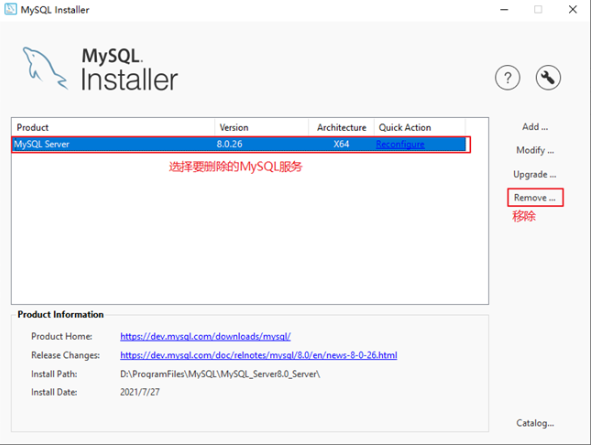This screenshot has height=446, width=592.
Task: Open the help question mark icon
Action: point(507,78)
